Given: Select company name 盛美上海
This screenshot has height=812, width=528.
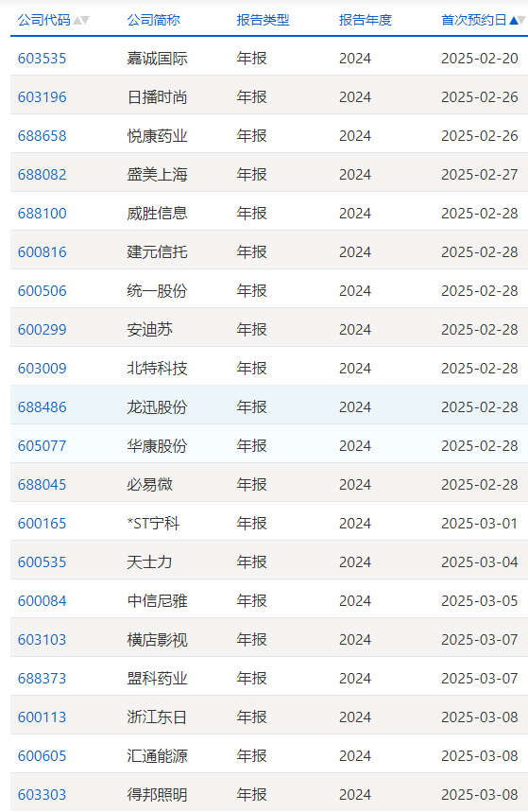Looking at the screenshot, I should (158, 175).
